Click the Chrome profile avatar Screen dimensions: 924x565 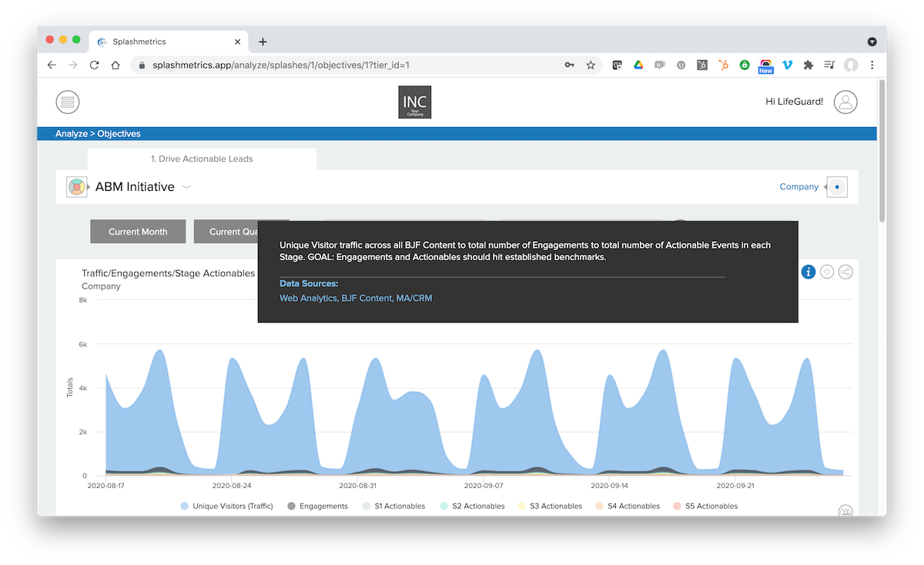point(851,65)
